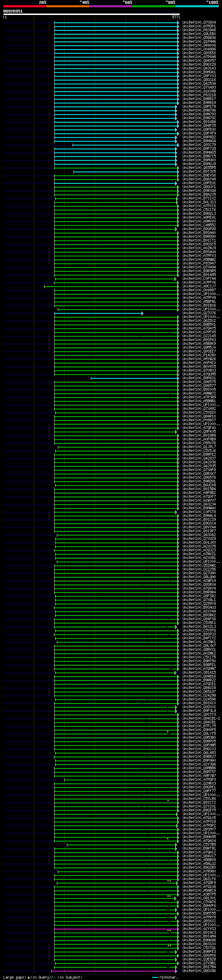Click the purple alignment bar for A2YVS3
The width and height of the screenshot is (222, 980).
(117, 929)
